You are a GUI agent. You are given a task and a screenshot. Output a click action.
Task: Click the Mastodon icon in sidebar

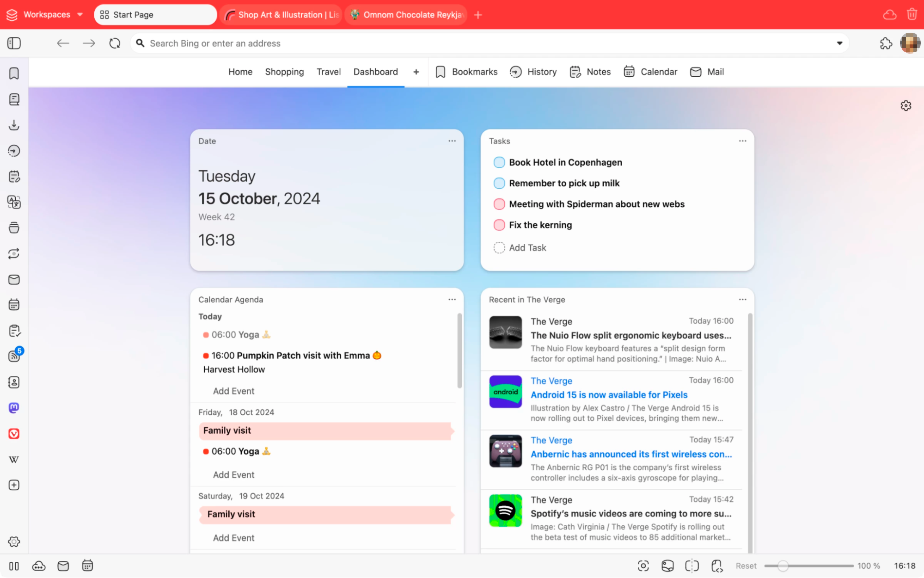click(x=14, y=407)
